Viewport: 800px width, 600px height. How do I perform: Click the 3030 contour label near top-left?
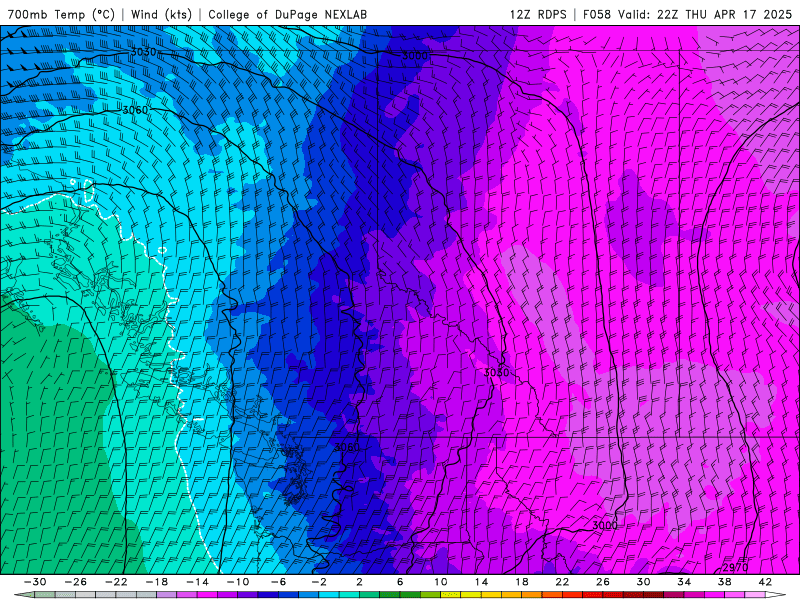tap(143, 52)
